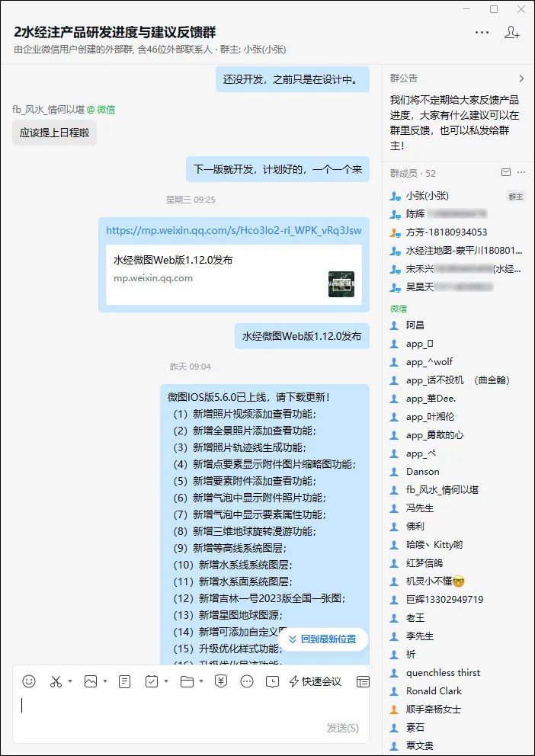The image size is (535, 756).
Task: Jump back to latest position (回到最新位置)
Action: (323, 639)
